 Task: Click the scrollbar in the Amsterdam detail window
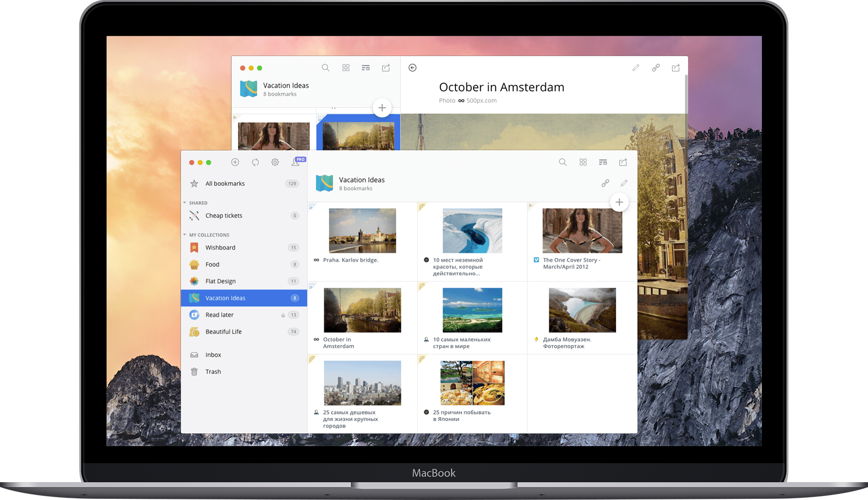point(686,94)
